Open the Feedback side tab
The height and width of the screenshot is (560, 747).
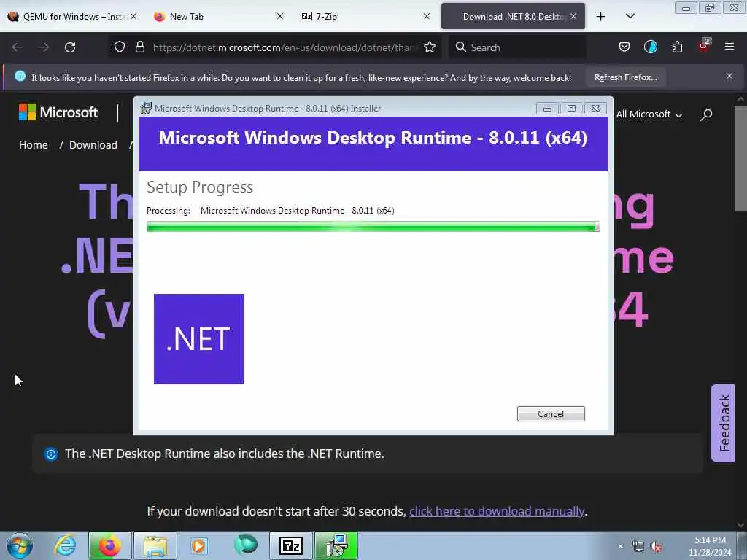pyautogui.click(x=723, y=423)
